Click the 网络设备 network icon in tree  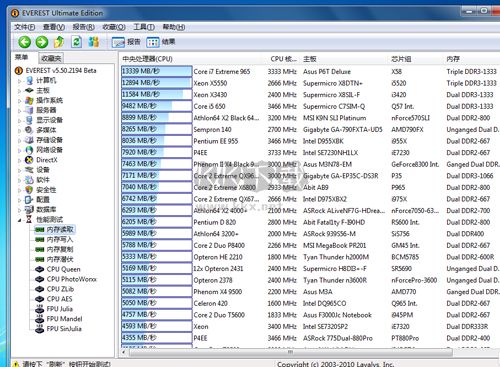[29, 150]
